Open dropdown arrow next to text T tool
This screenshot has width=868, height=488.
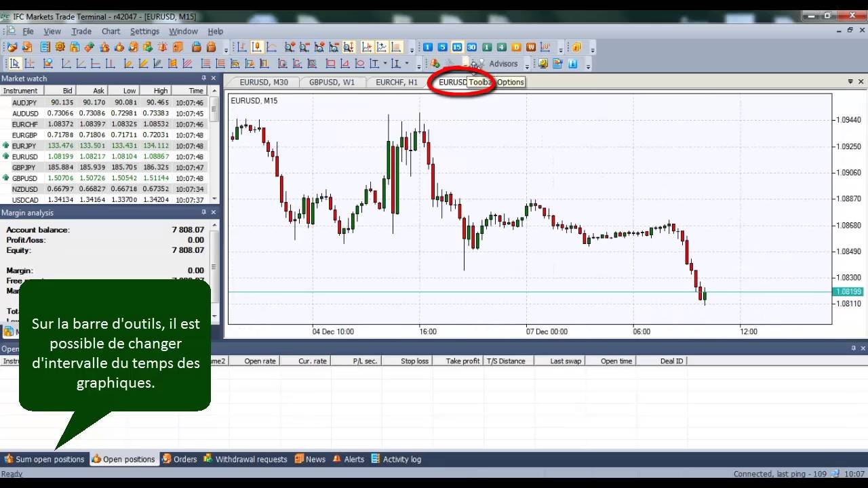(384, 64)
